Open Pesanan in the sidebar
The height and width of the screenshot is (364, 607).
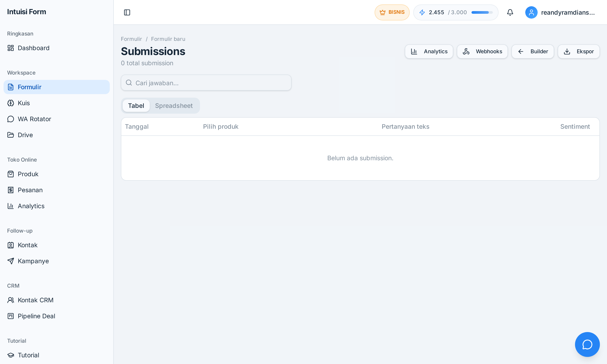point(57,190)
